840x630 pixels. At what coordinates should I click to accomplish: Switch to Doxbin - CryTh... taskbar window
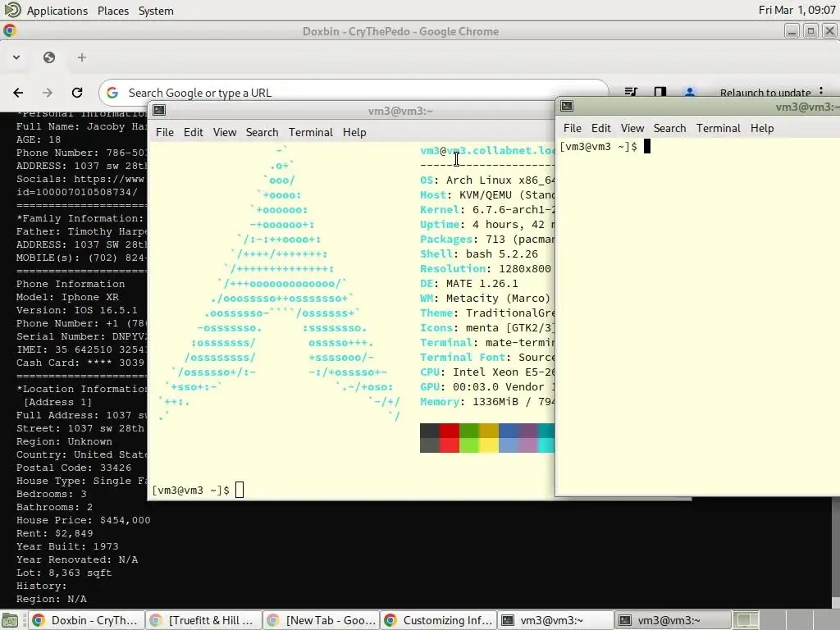point(85,620)
